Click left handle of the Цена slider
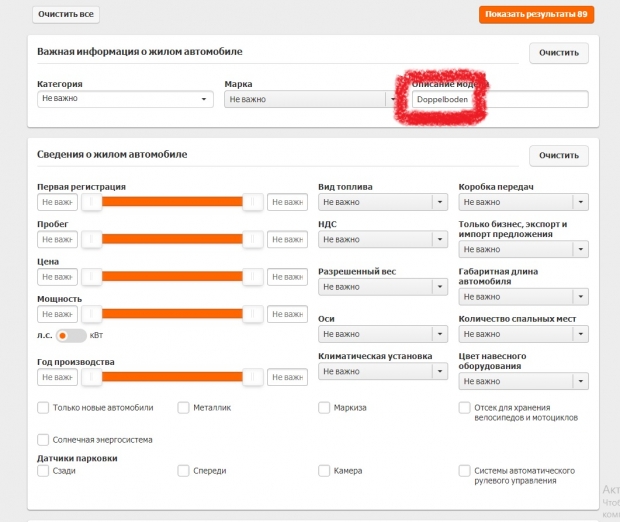 coord(92,276)
